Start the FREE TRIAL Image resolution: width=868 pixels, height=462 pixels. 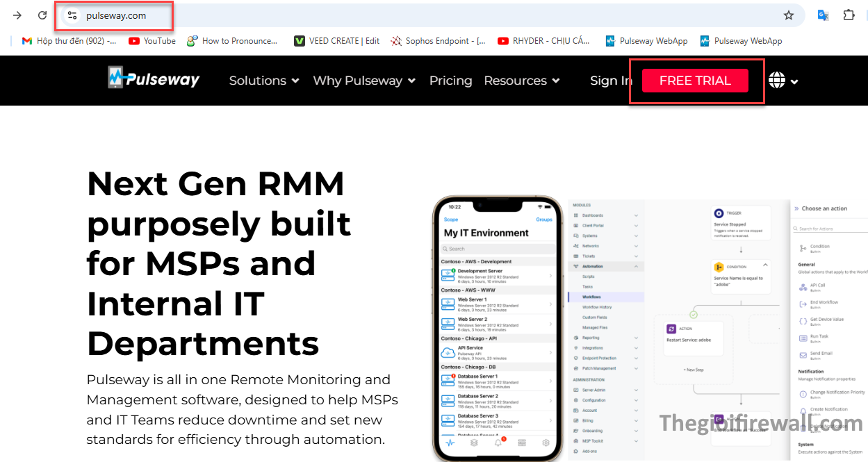695,81
